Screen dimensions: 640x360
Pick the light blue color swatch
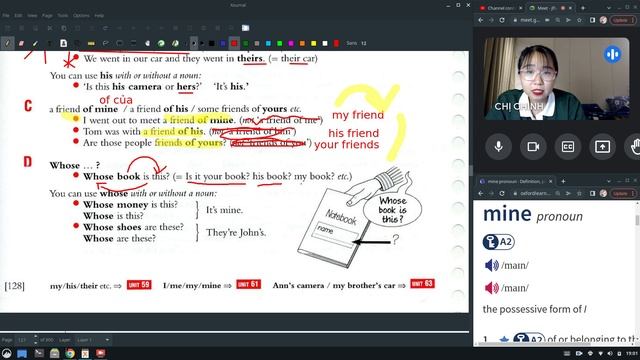[268, 43]
